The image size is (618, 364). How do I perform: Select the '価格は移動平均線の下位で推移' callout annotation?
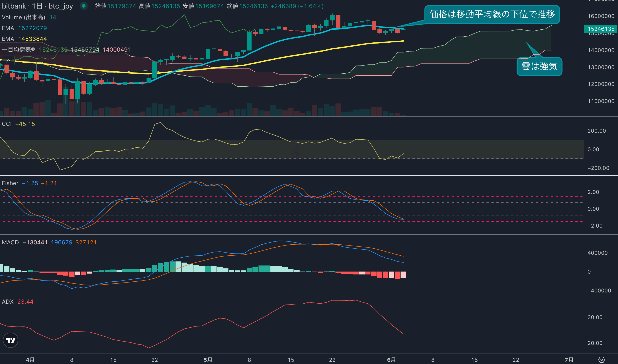492,14
